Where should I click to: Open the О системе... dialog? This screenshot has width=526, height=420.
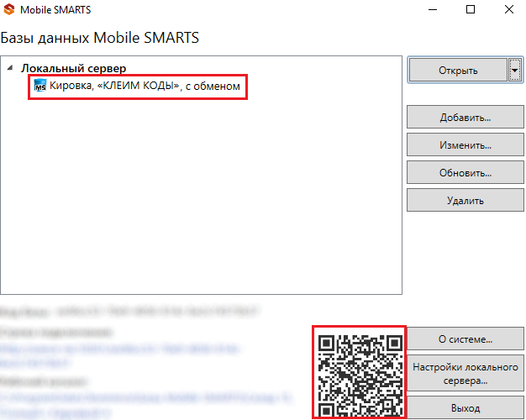coord(466,339)
